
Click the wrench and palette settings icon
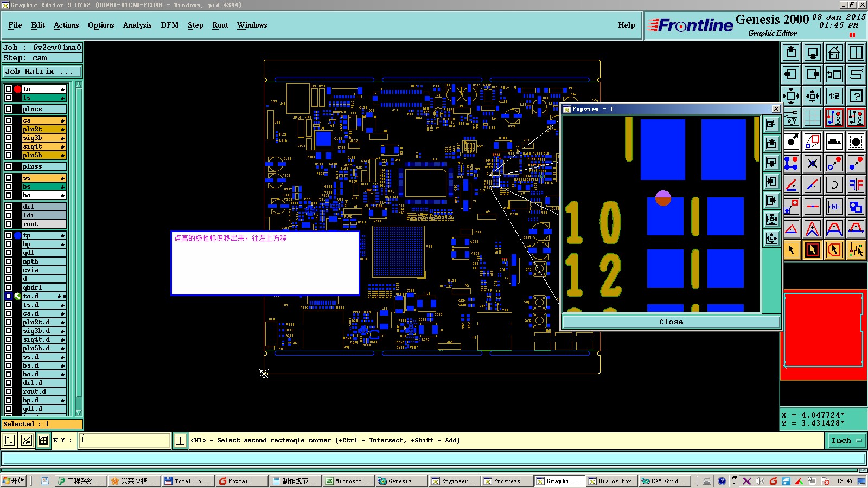[x=791, y=118]
